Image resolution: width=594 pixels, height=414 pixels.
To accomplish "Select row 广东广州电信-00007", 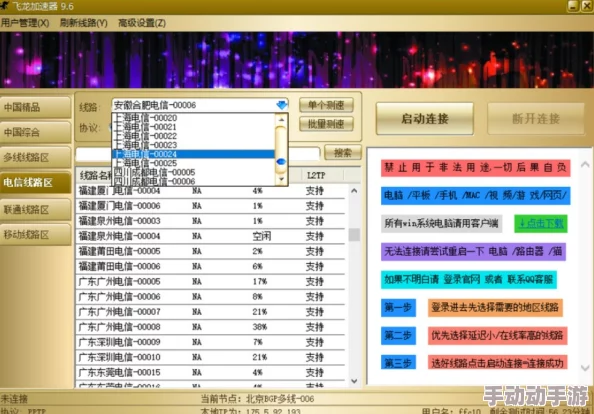I will coord(211,312).
